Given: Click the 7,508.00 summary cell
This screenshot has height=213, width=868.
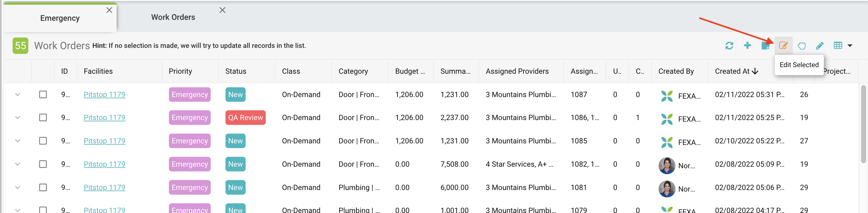Looking at the screenshot, I should coord(454,164).
